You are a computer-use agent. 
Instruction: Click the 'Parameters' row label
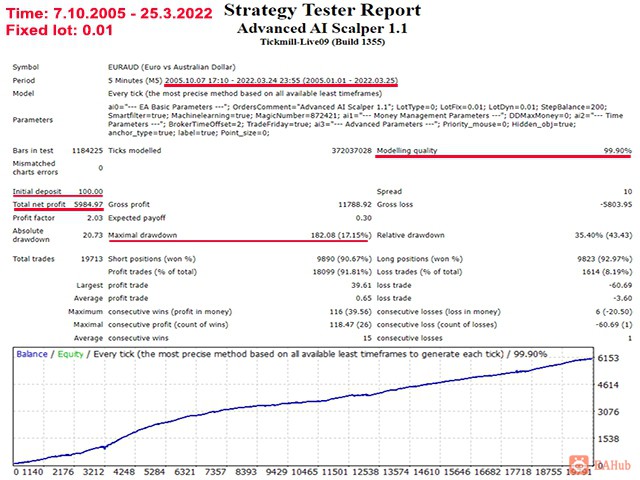click(33, 120)
